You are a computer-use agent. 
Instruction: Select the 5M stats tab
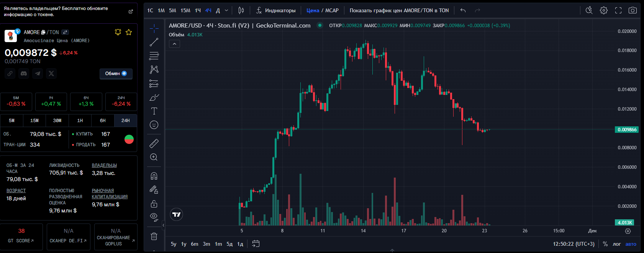coord(12,120)
